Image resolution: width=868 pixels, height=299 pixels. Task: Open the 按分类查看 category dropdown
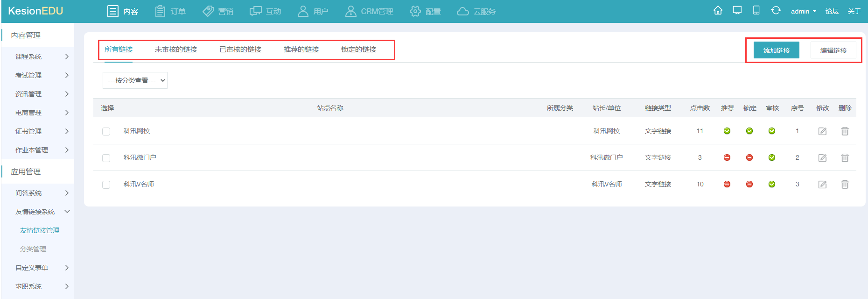pos(135,80)
